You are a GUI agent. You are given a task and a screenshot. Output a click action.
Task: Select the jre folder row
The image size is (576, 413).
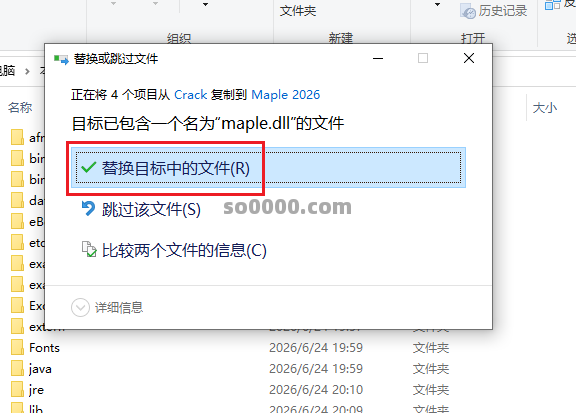[230, 389]
